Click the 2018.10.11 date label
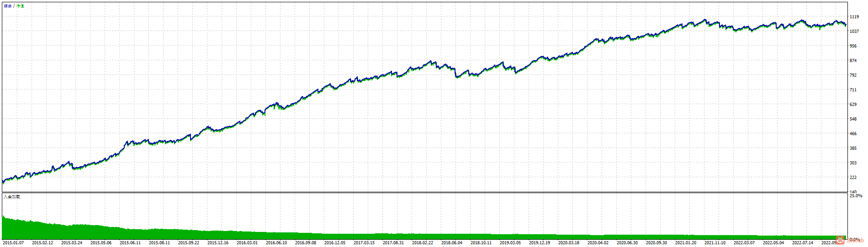The image size is (868, 247). (x=481, y=243)
